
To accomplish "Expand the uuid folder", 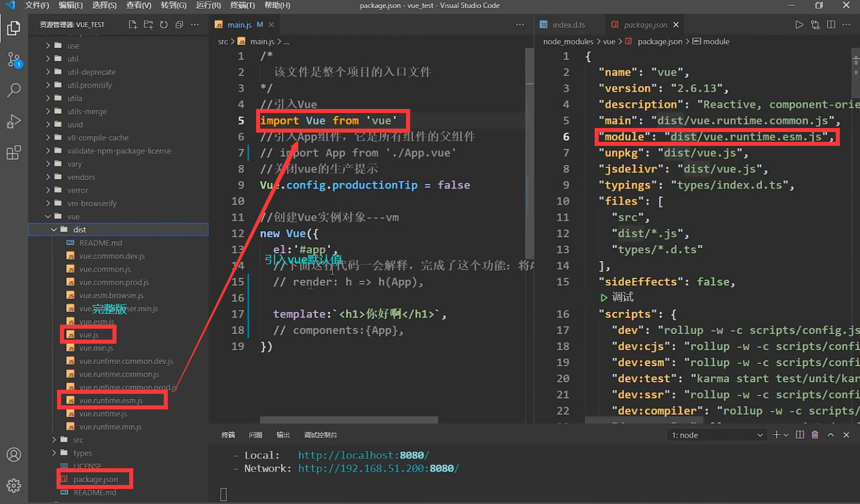I will pos(48,125).
